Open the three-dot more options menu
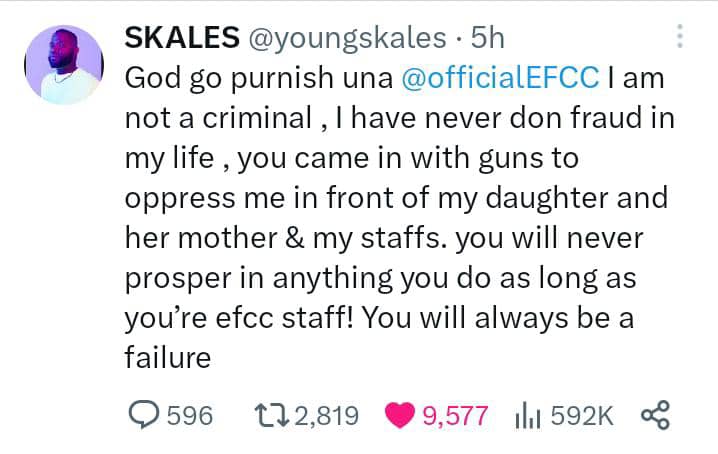The image size is (718, 454). pyautogui.click(x=680, y=36)
